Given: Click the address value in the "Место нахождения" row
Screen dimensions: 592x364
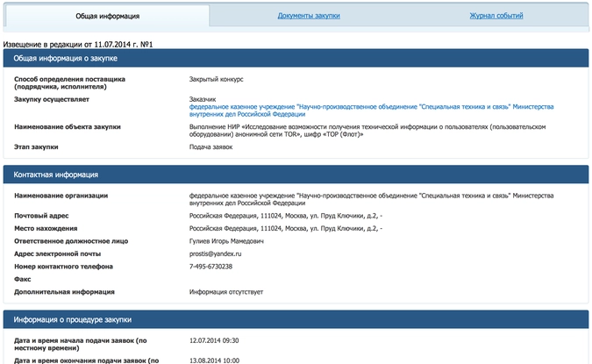Looking at the screenshot, I should 286,228.
